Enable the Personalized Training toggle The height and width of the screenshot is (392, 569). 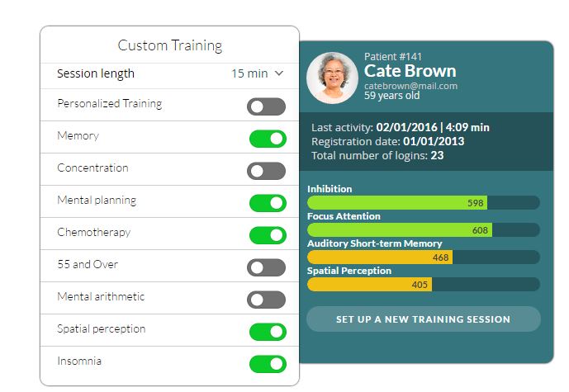(266, 106)
